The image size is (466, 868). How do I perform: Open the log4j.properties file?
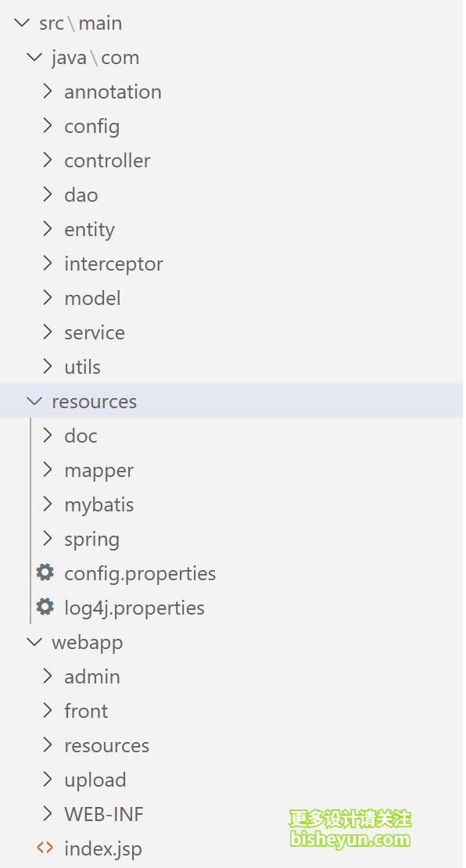click(x=134, y=608)
